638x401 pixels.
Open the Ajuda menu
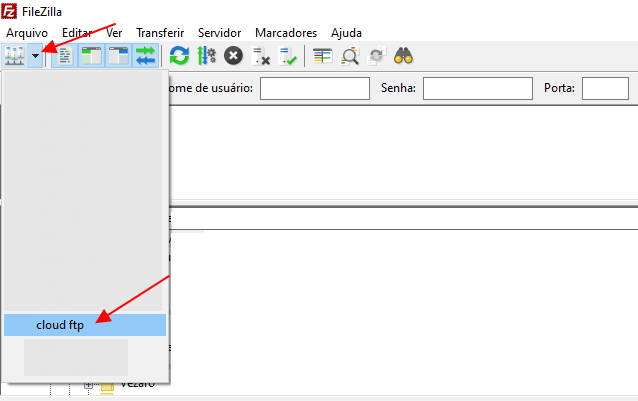[346, 33]
